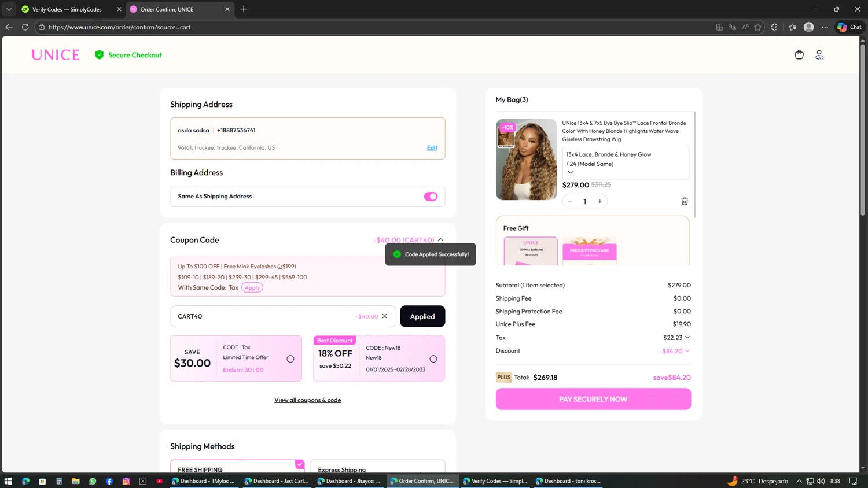
Task: Open Copilot Chat button
Action: pyautogui.click(x=849, y=27)
